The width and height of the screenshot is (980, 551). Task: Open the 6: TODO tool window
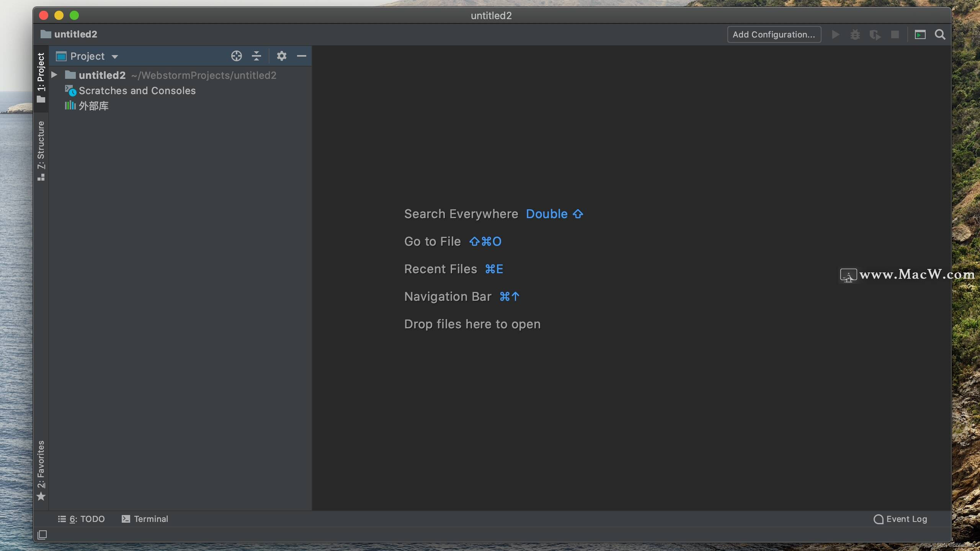pyautogui.click(x=81, y=519)
